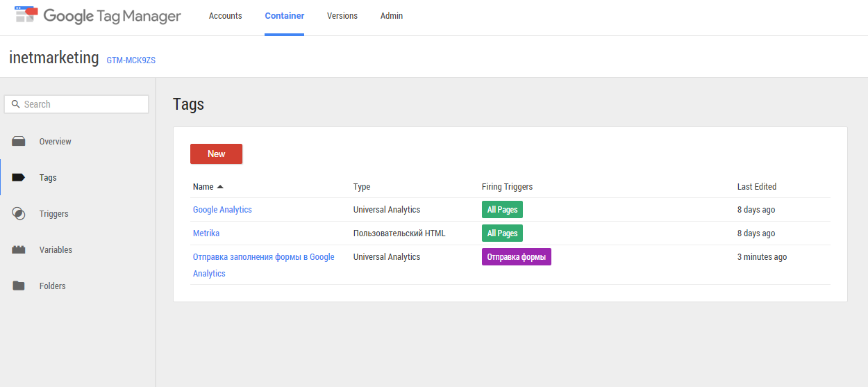Click Universal Analytics type in Отправка заполнения row
Image resolution: width=868 pixels, height=387 pixels.
(x=387, y=257)
